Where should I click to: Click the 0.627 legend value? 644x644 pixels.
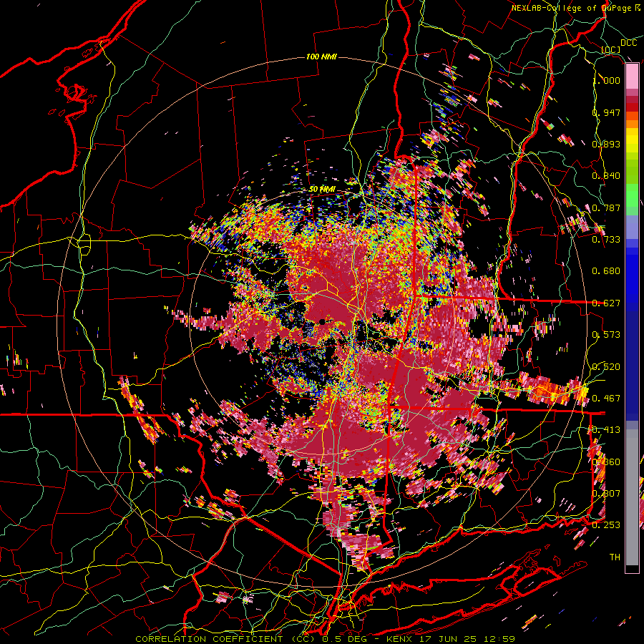click(607, 303)
